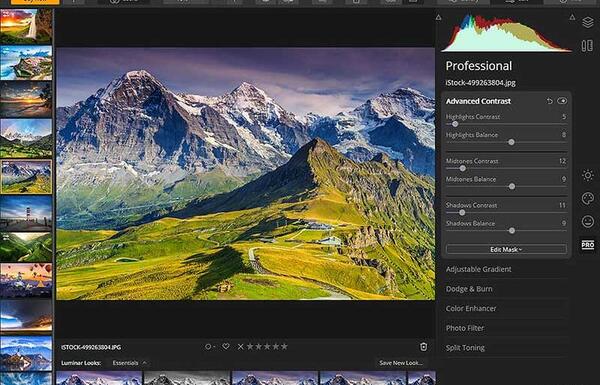Toggle Advanced Contrast eye visibility
This screenshot has width=600, height=385.
click(x=562, y=101)
